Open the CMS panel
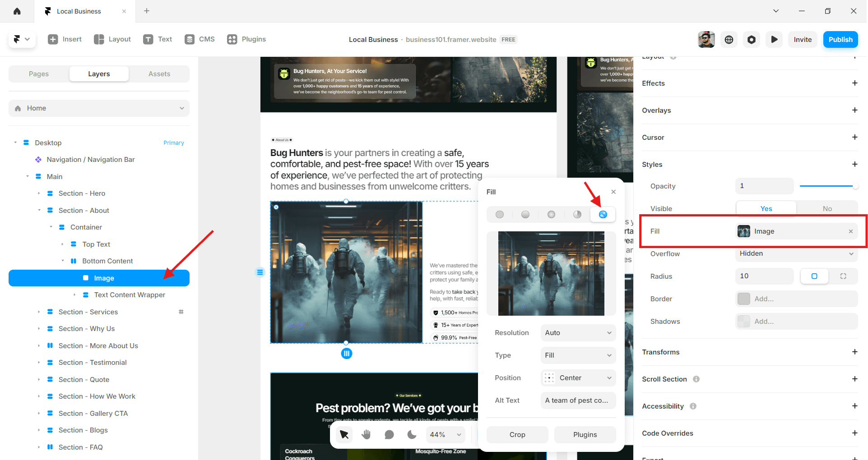The image size is (868, 460). coord(200,39)
